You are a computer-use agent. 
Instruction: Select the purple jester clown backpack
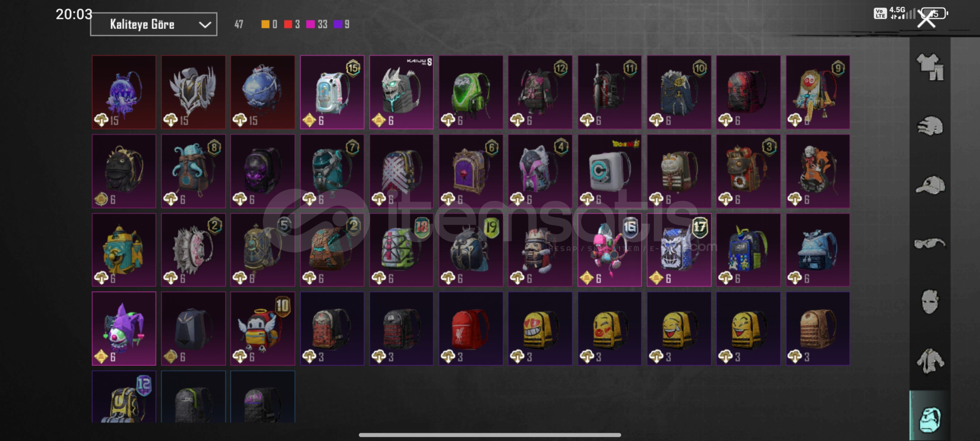124,329
